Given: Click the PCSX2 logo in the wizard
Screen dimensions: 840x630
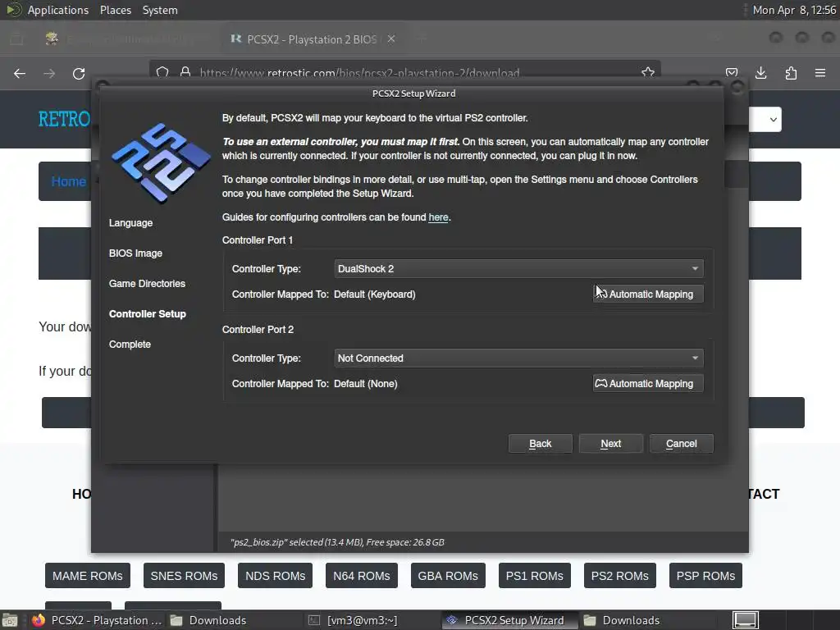Looking at the screenshot, I should (x=160, y=163).
